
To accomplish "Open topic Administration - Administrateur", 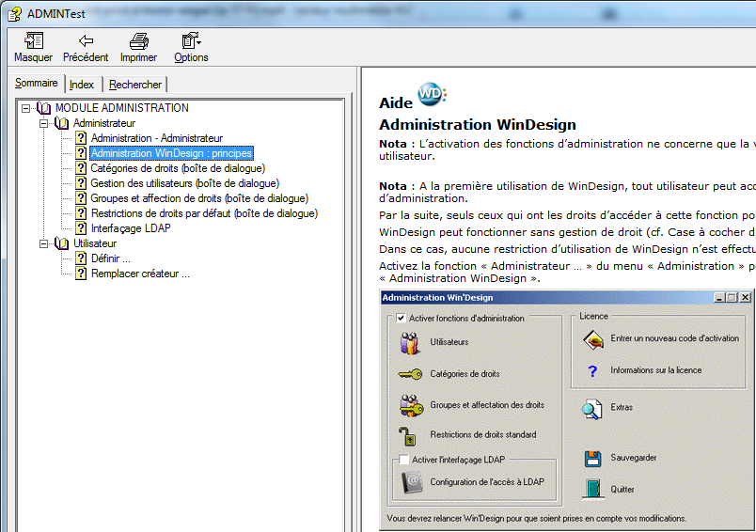I will tap(157, 138).
